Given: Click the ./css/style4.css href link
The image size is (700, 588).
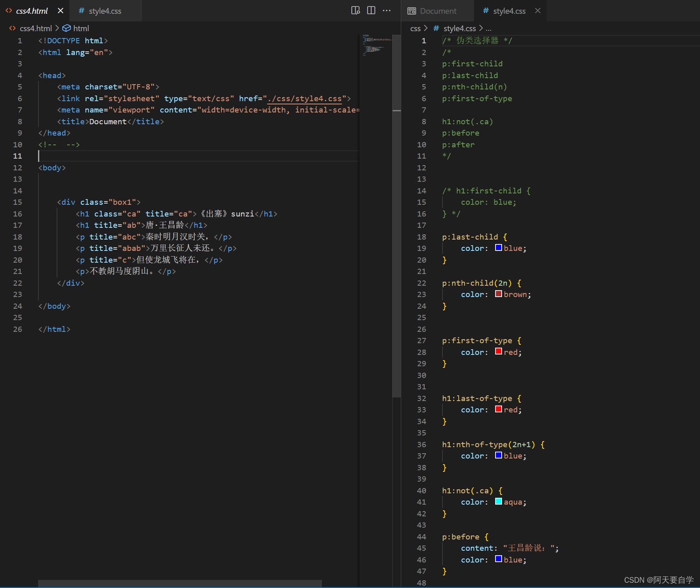Looking at the screenshot, I should click(x=304, y=98).
